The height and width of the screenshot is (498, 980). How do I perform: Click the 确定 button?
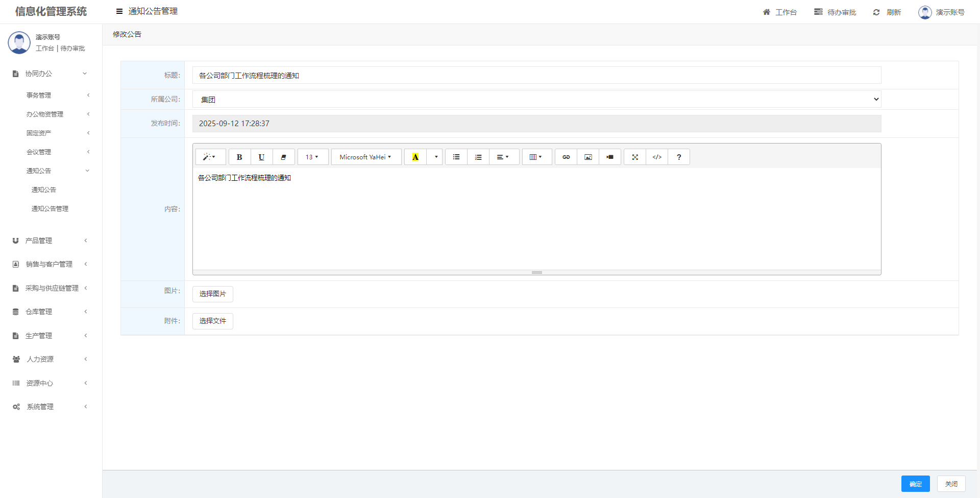(x=915, y=484)
